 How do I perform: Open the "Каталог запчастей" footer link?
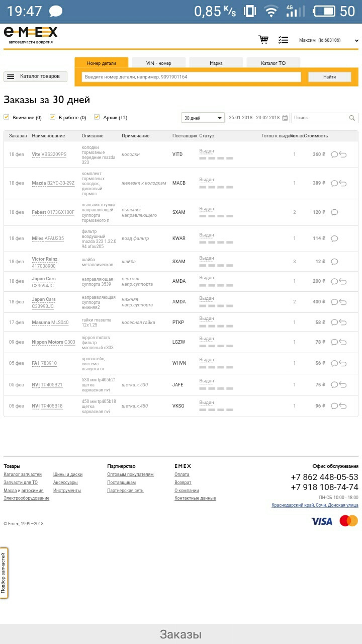[23, 474]
